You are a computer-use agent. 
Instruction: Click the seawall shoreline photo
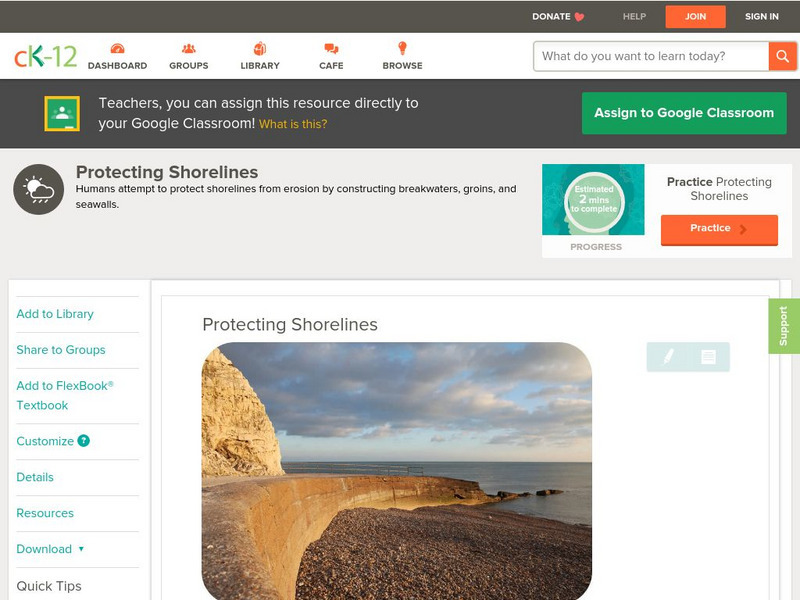(397, 471)
